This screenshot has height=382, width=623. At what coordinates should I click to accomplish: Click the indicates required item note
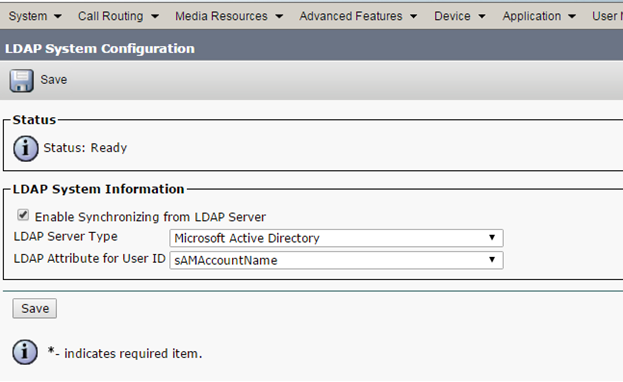tap(125, 353)
